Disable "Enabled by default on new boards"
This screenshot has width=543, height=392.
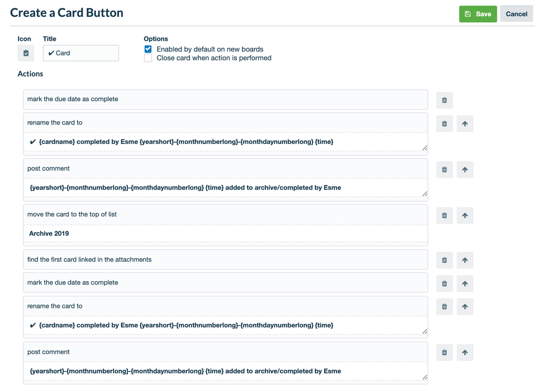tap(148, 48)
